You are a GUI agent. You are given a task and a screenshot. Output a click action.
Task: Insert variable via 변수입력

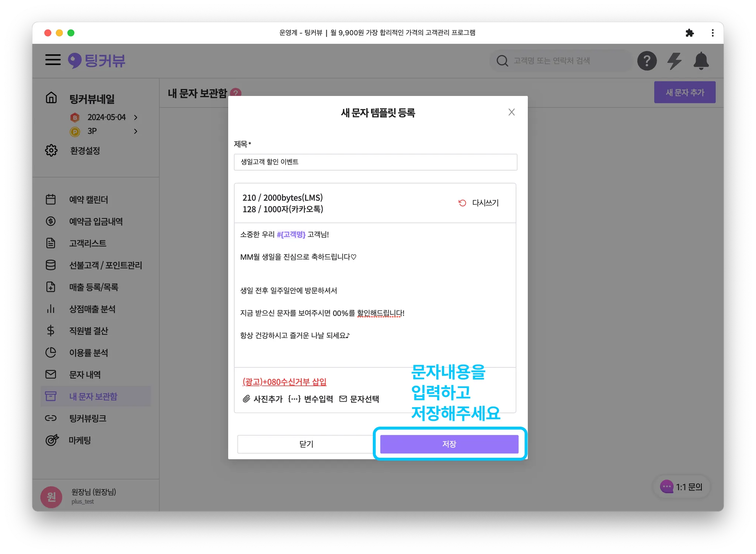coord(311,399)
